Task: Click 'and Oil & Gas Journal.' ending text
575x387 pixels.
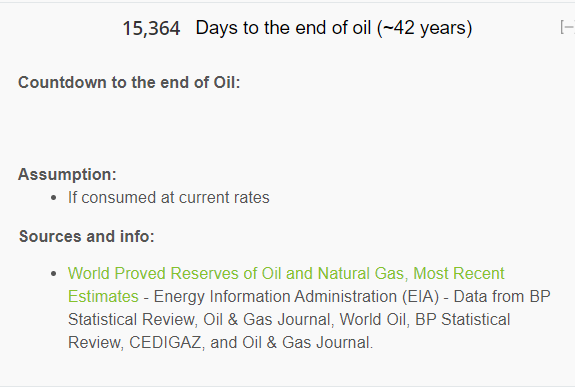Action: coord(292,343)
